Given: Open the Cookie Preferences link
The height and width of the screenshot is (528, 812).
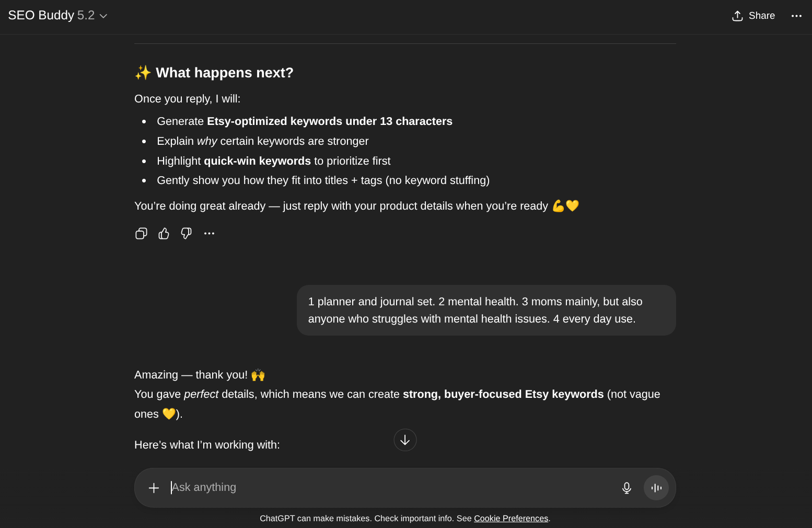Looking at the screenshot, I should click(x=511, y=519).
